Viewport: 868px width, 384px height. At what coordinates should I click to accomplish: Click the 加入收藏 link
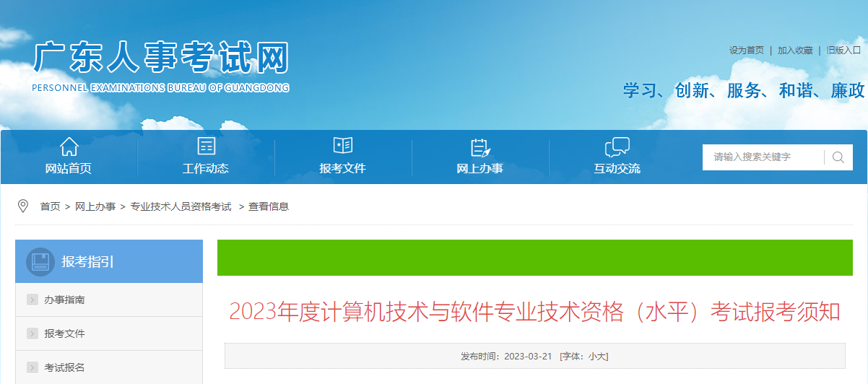click(795, 51)
